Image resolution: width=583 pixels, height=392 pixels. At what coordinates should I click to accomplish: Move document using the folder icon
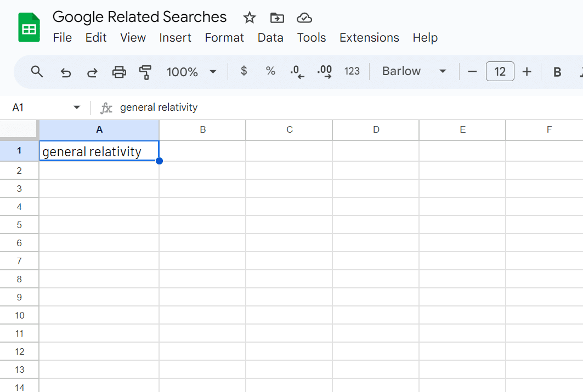click(x=277, y=18)
